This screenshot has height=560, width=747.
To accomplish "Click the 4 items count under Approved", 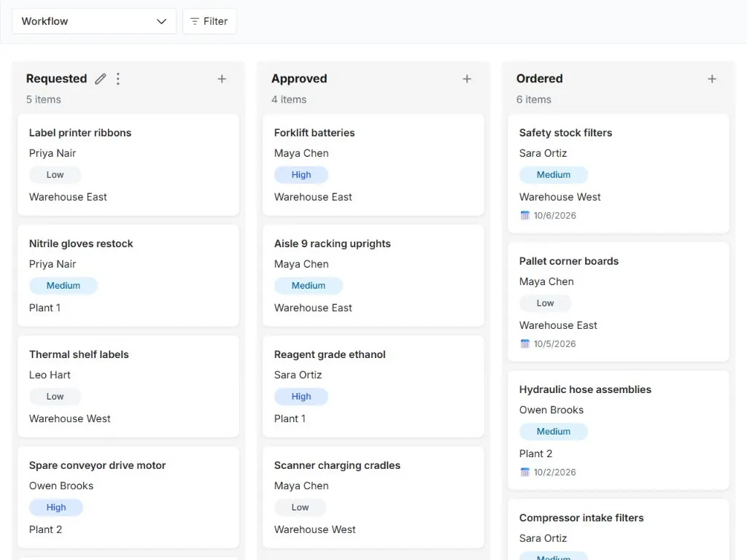I will [x=289, y=99].
